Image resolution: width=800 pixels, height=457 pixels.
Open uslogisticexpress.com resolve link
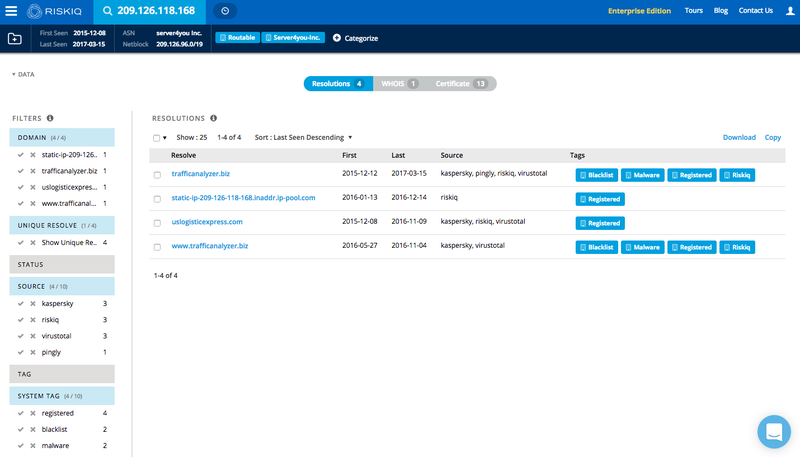207,221
